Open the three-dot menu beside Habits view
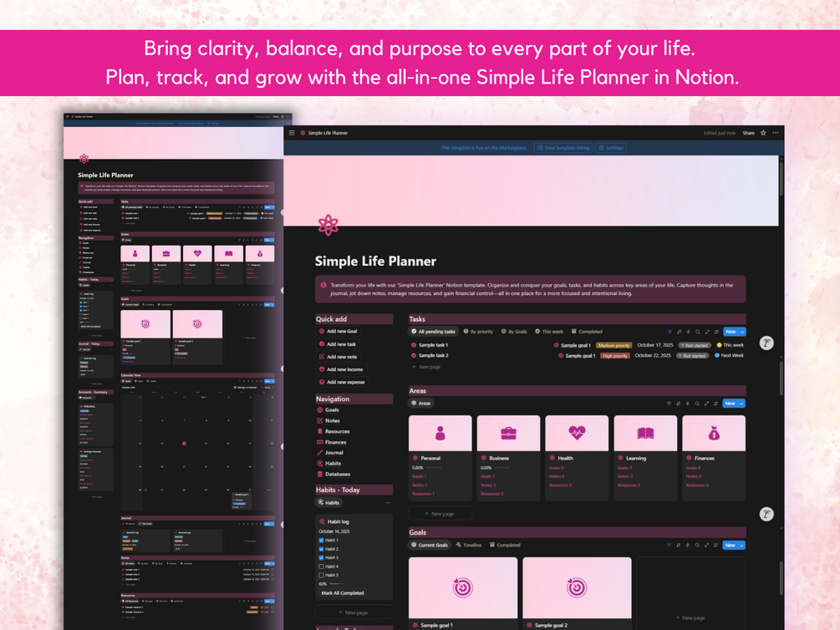The width and height of the screenshot is (840, 630). (388, 502)
